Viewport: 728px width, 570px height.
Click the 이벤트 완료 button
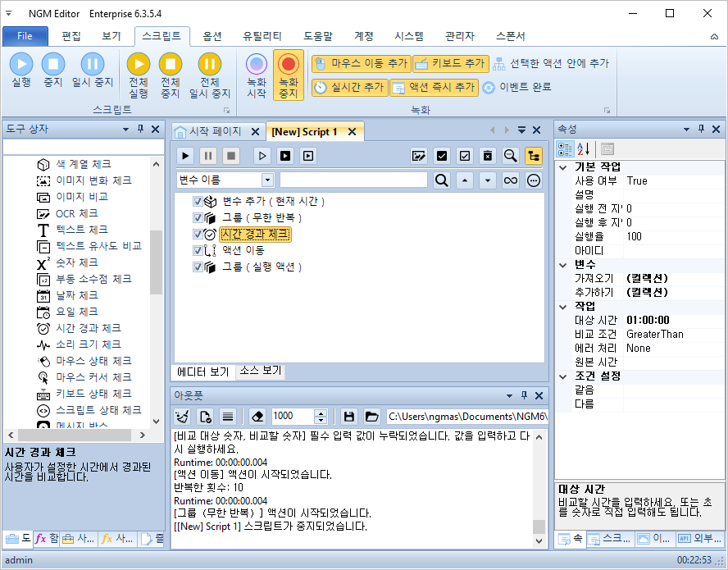tap(516, 87)
